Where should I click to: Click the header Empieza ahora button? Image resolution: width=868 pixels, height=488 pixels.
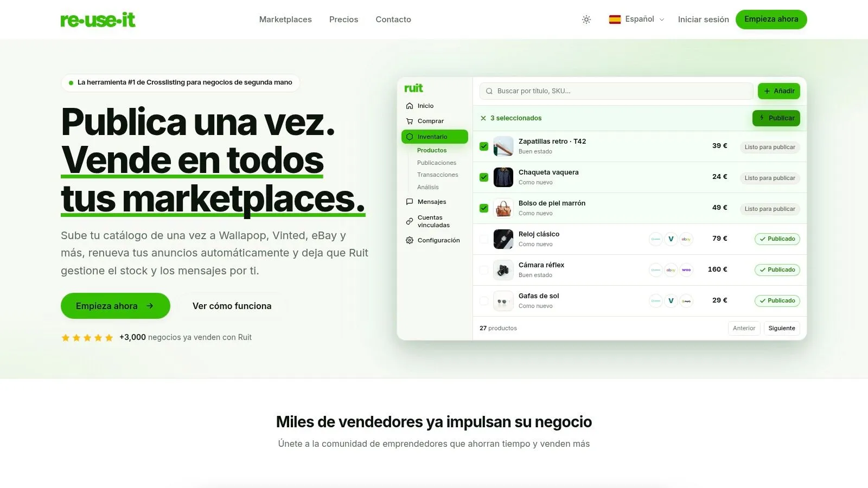click(x=771, y=20)
